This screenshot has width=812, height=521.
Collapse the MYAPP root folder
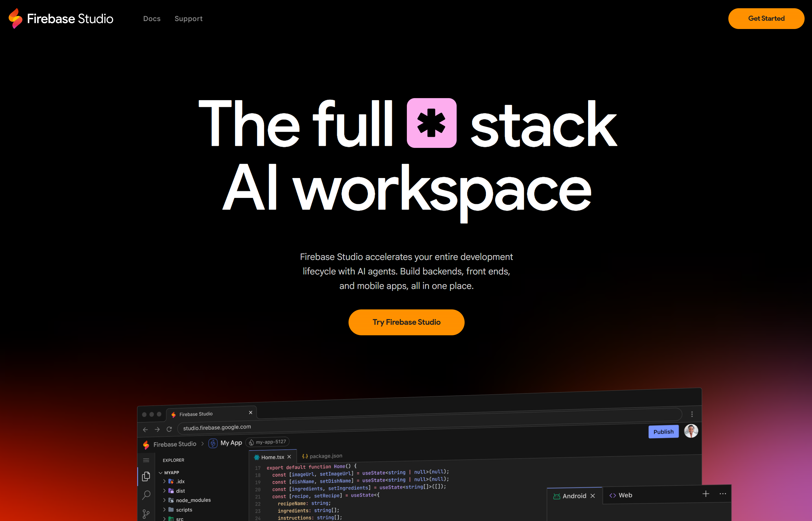click(x=171, y=473)
